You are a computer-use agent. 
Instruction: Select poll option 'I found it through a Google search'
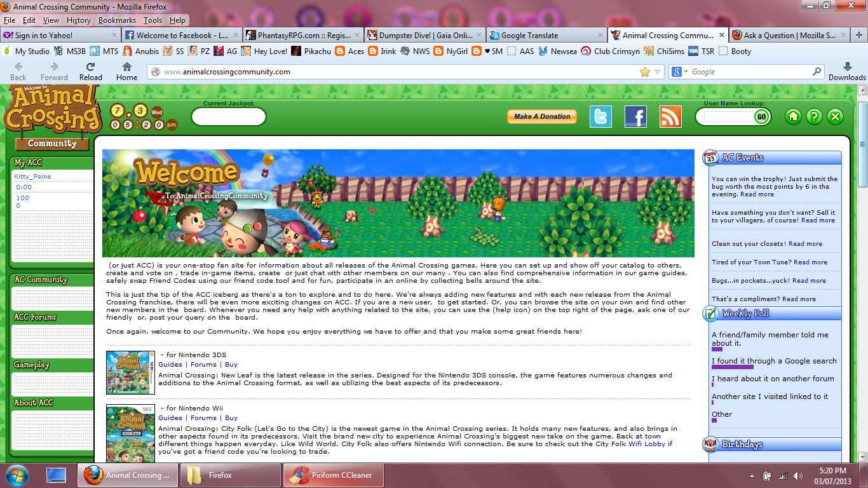coord(774,361)
